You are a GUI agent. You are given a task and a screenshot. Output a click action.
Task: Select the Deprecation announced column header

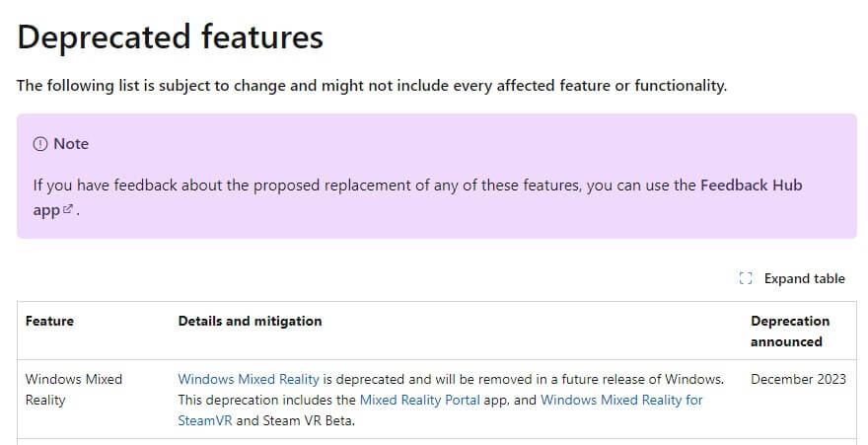point(789,331)
